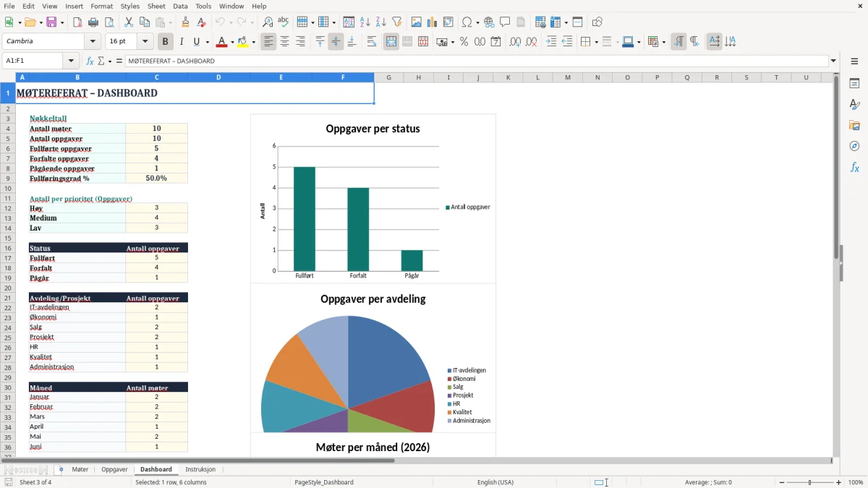Viewport: 868px width, 488px height.
Task: Click the Increase indent icon
Action: pos(551,42)
